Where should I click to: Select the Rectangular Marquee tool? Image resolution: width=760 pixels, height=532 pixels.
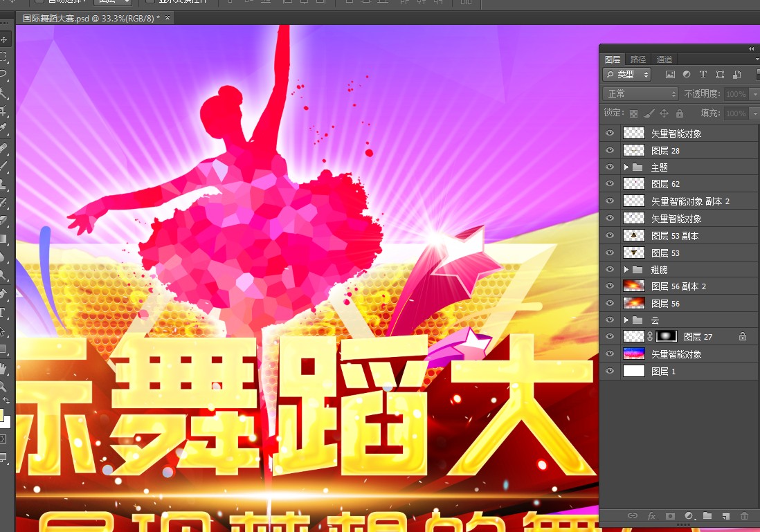pos(3,56)
